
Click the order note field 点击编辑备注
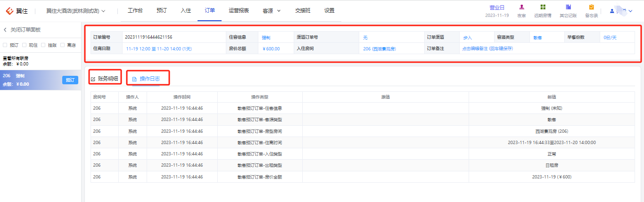point(487,48)
